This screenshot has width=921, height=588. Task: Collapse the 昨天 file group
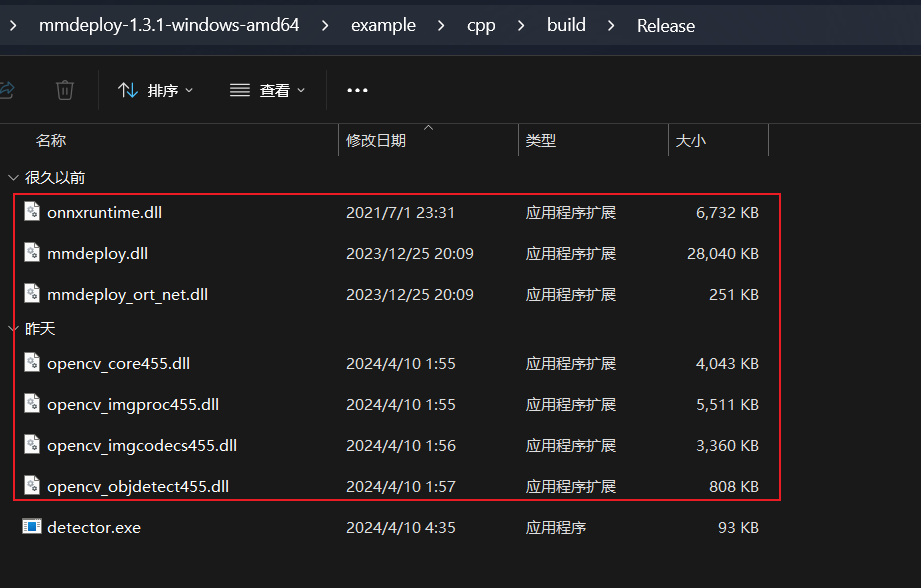tap(12, 328)
